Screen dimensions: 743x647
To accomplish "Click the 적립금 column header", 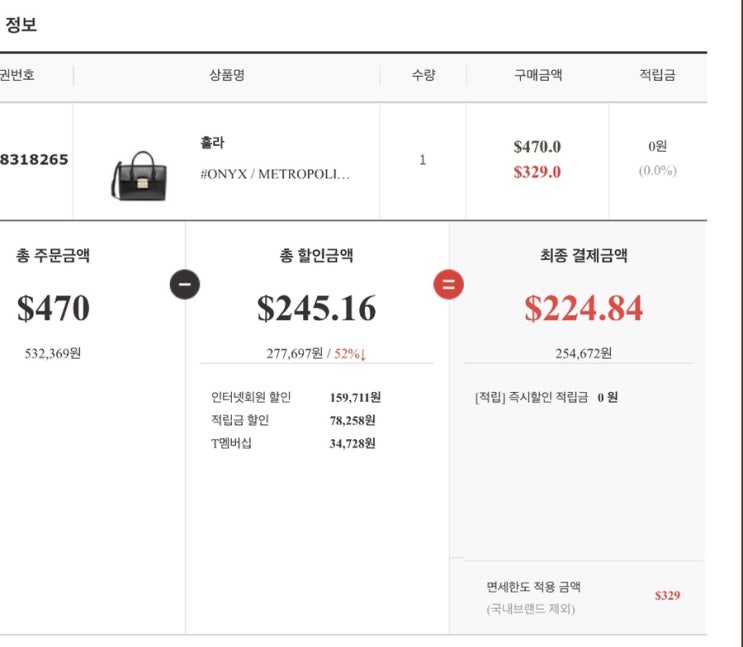I will (x=657, y=75).
